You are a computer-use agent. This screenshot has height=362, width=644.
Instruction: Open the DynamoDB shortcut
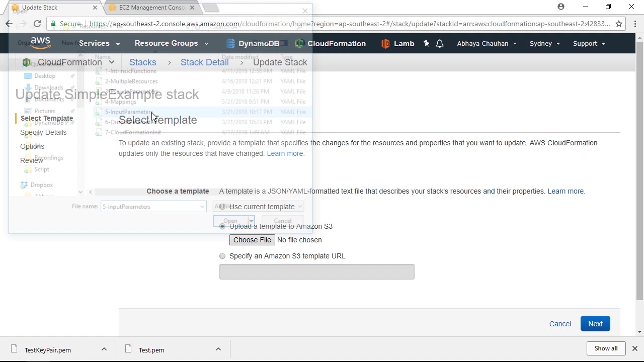(x=253, y=44)
